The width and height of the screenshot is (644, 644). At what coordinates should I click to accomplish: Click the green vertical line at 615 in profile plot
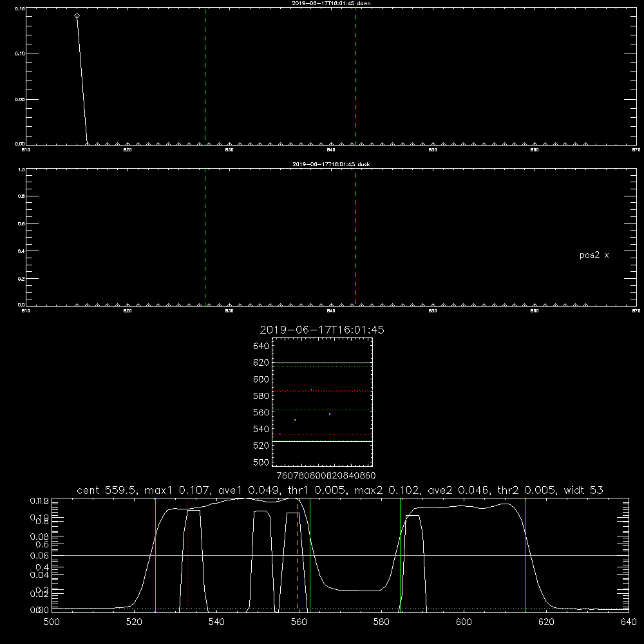point(526,554)
